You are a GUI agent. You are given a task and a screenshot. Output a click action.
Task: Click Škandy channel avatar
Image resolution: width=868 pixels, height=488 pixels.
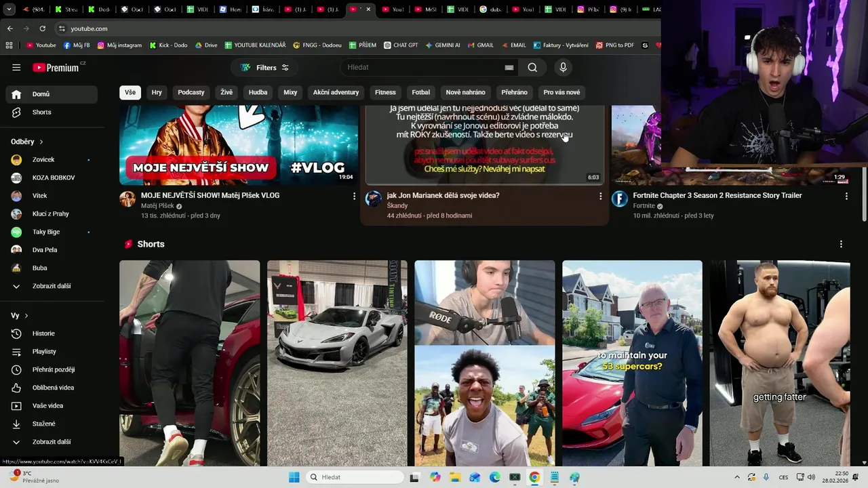[x=374, y=199]
